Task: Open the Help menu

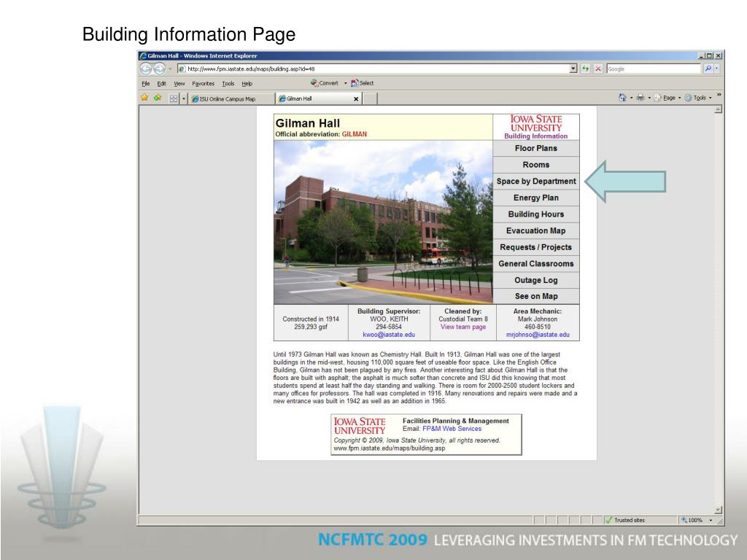Action: [x=247, y=83]
